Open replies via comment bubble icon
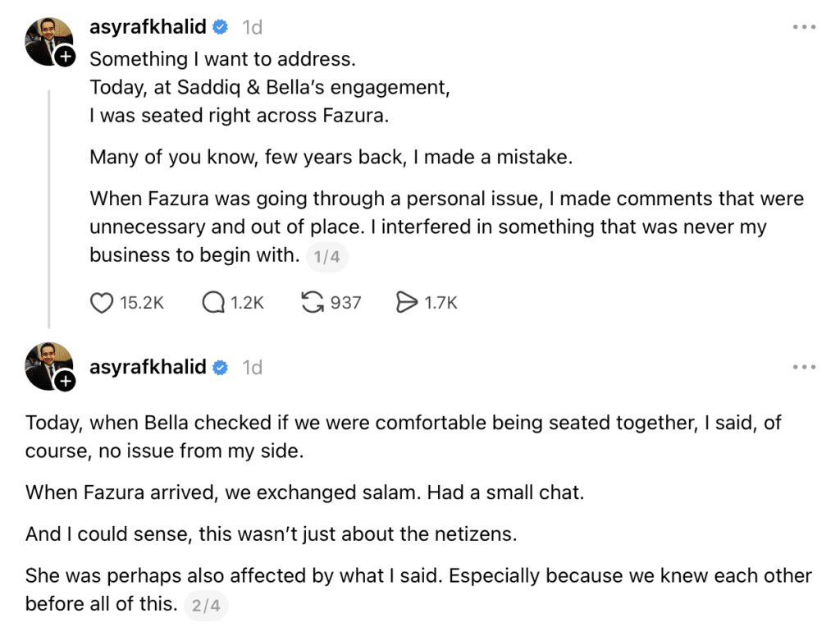This screenshot has width=840, height=632. tap(213, 303)
